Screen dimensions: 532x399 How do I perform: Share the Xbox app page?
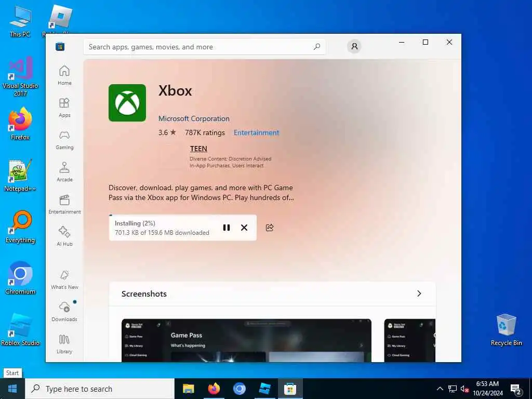(270, 228)
